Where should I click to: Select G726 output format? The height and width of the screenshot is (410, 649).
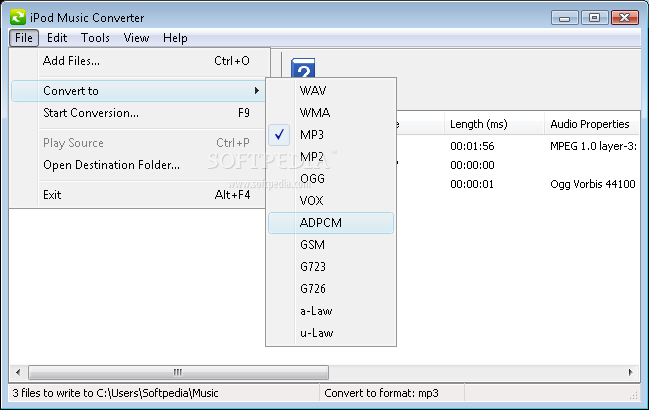coord(331,289)
